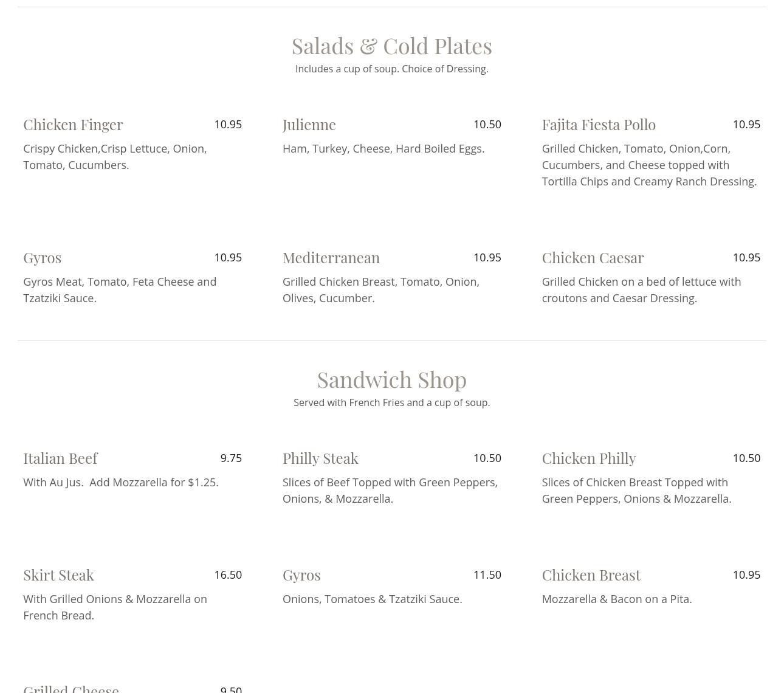784x693 pixels.
Task: Click the Philly Steak title
Action: pos(320,458)
